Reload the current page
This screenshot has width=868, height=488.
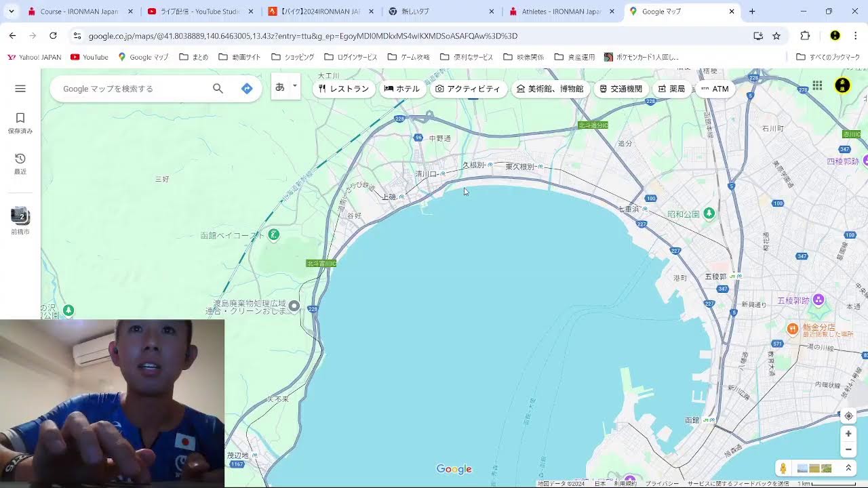[53, 36]
